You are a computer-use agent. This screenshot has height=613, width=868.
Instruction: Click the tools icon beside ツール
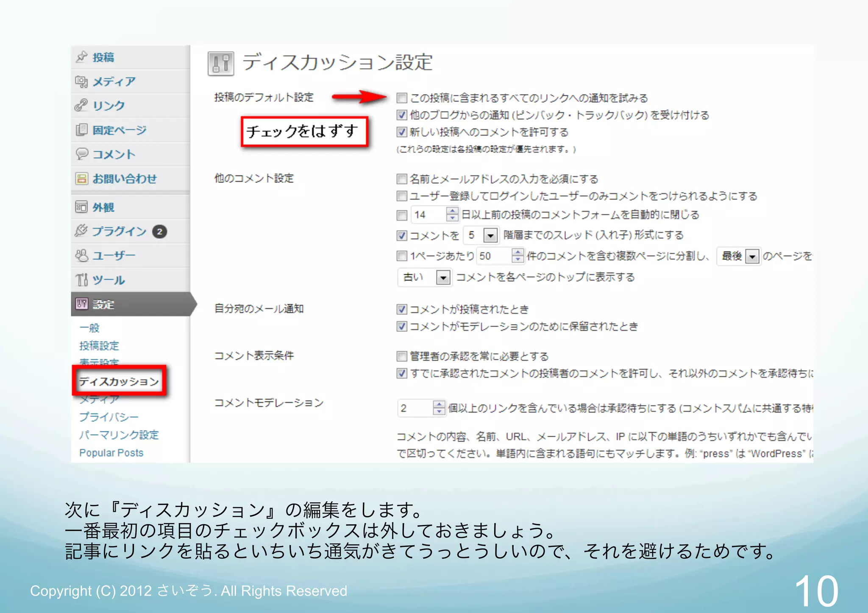pos(81,280)
